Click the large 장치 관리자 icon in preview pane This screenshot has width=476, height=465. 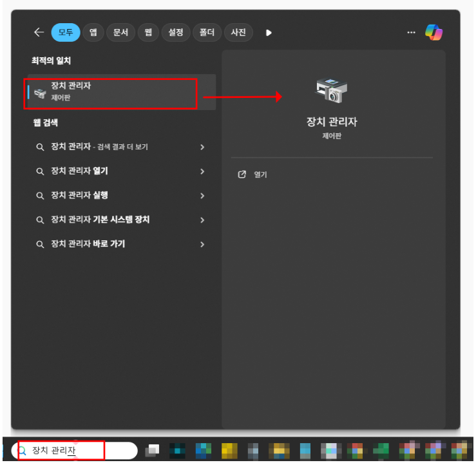coord(331,91)
